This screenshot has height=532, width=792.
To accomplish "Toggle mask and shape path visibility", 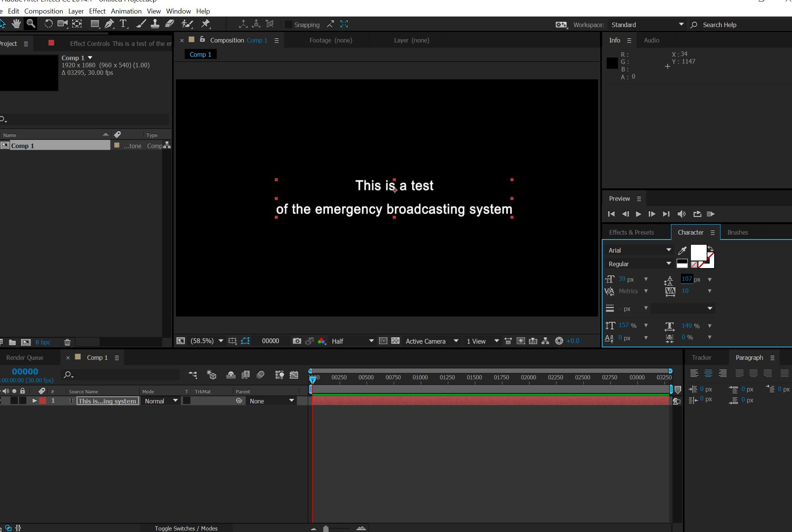I will [245, 341].
